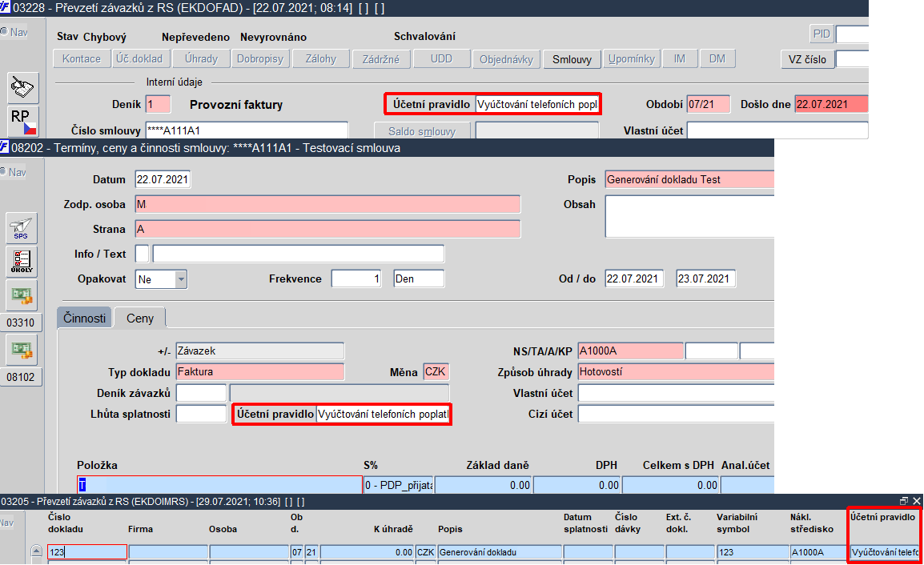Switch to the Ceny tab
The height and width of the screenshot is (565, 924).
139,319
